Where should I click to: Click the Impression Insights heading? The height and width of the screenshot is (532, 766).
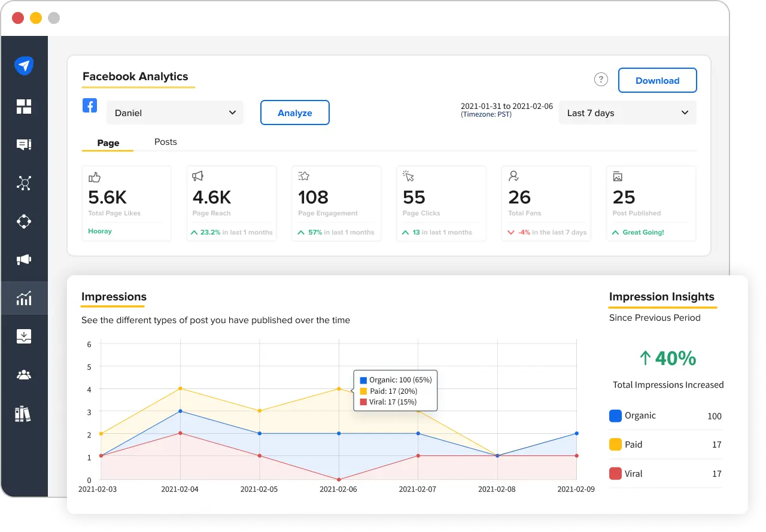662,297
